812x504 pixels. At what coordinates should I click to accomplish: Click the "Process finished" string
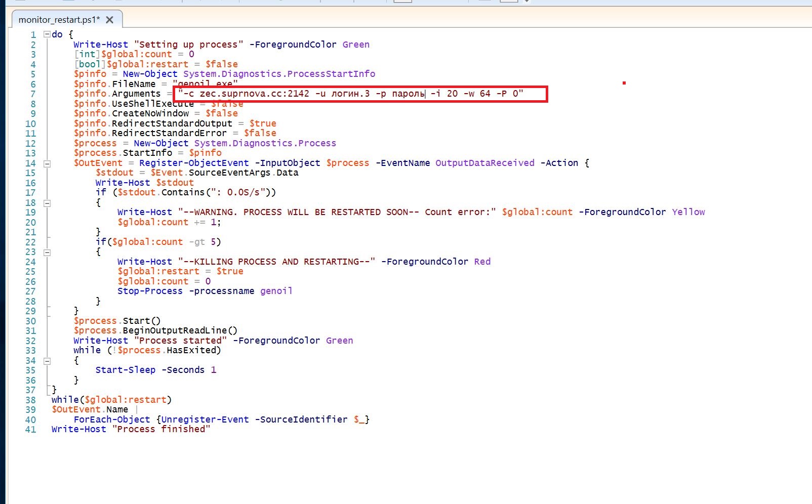point(161,429)
